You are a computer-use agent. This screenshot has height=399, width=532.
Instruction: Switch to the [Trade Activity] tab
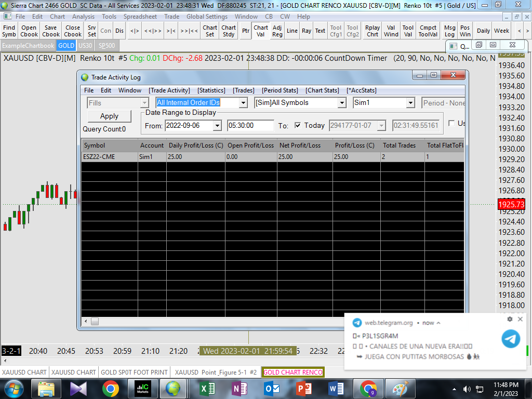pyautogui.click(x=169, y=90)
